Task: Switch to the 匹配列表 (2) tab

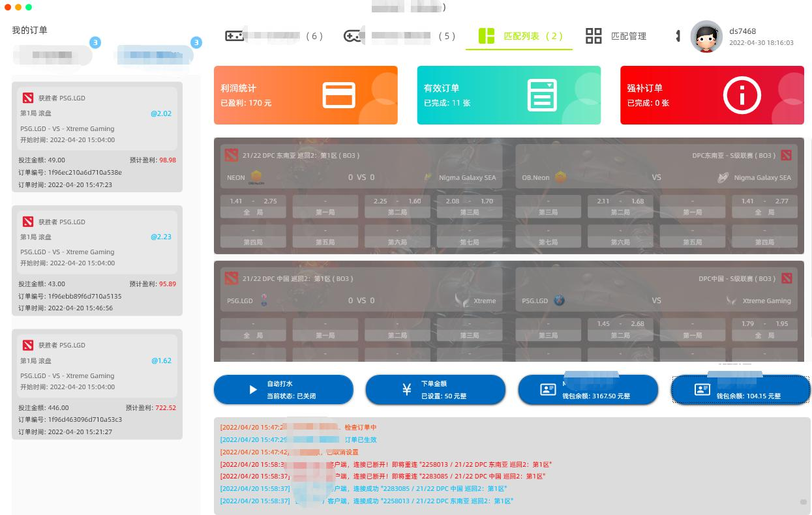Action: pyautogui.click(x=519, y=36)
